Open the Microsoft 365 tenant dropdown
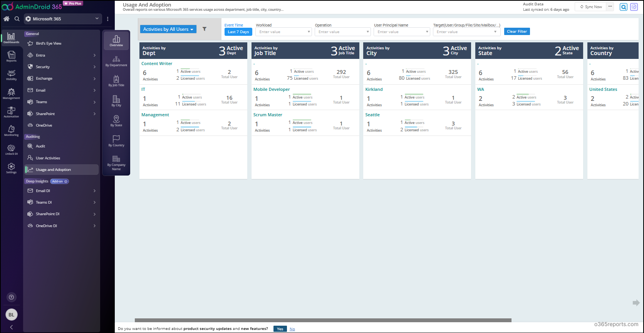644x333 pixels. point(62,18)
